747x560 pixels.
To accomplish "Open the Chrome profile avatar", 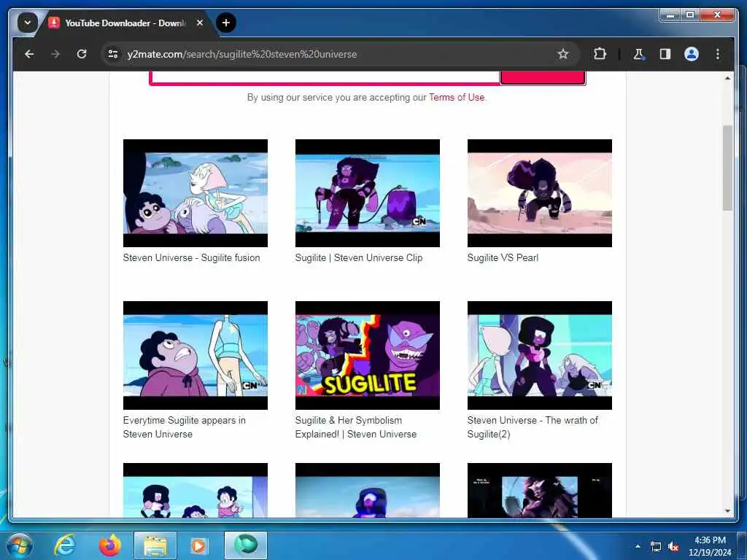I will pos(692,54).
